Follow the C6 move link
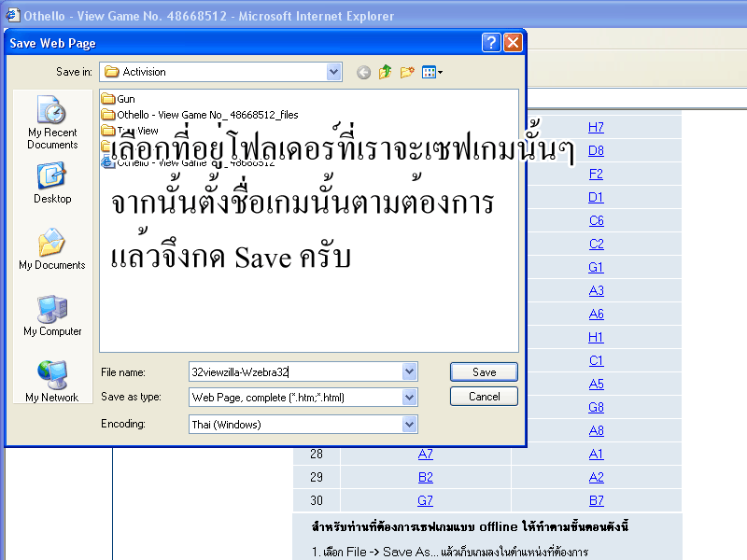 click(x=596, y=220)
